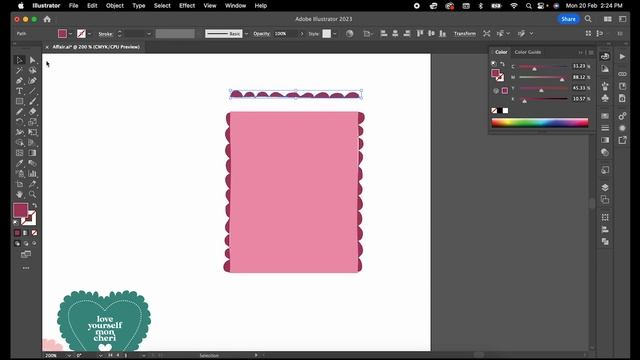Click the color spectrum bar

point(540,122)
